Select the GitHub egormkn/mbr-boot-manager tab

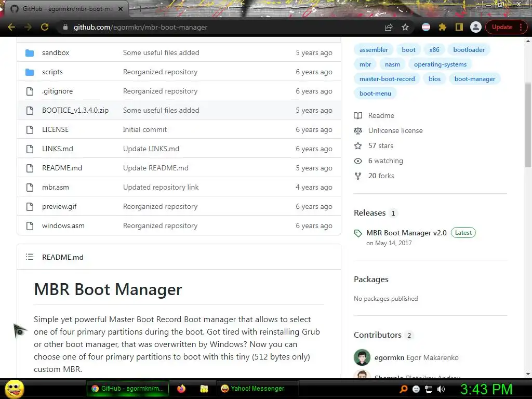click(68, 9)
